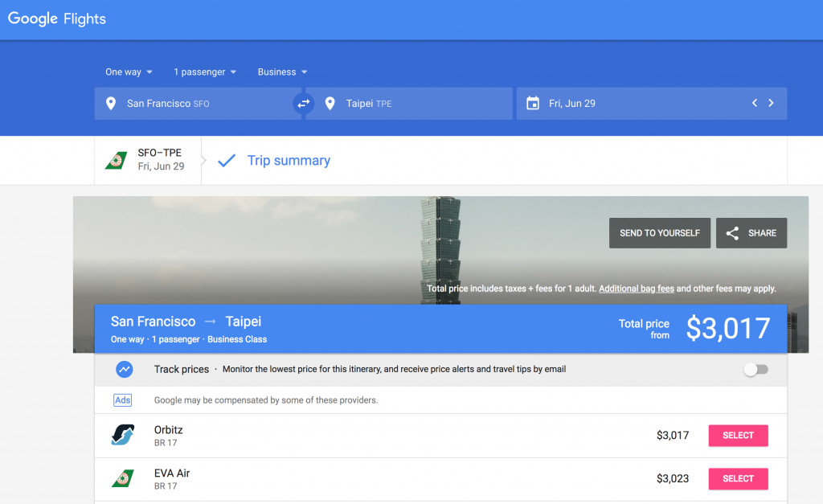The image size is (823, 504).
Task: Click the EVA Air logo in provider list
Action: (123, 478)
